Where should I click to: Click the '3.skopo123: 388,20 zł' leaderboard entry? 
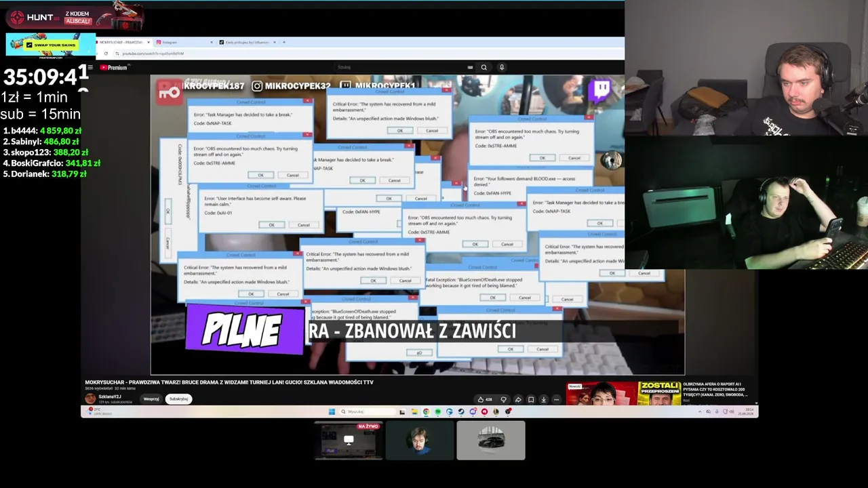click(x=45, y=152)
